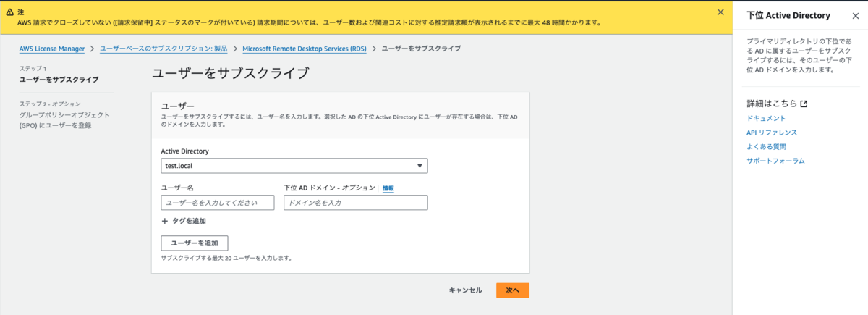Select step 2 グループポリシーオブジェクト in sidebar
The height and width of the screenshot is (315, 868).
[x=64, y=120]
